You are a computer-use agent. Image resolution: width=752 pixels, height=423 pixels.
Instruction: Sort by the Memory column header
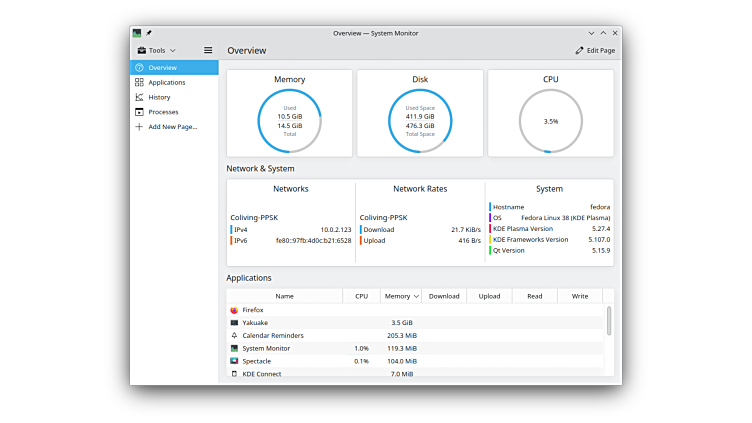point(401,296)
